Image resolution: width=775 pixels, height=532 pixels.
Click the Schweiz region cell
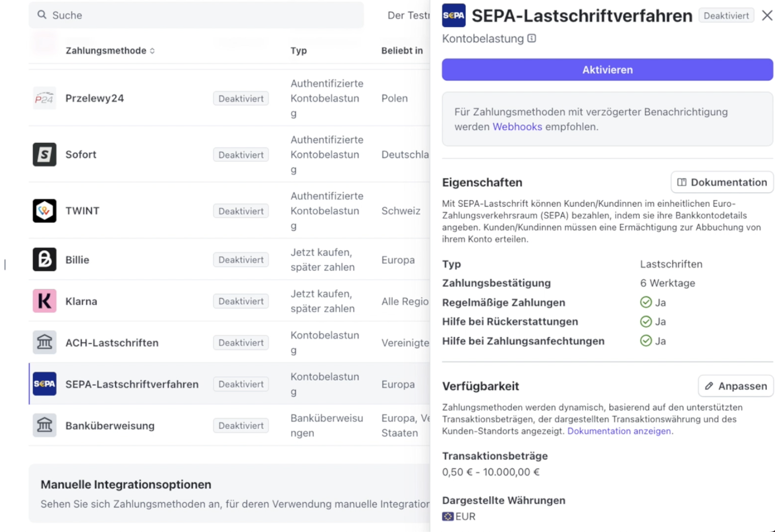point(401,211)
